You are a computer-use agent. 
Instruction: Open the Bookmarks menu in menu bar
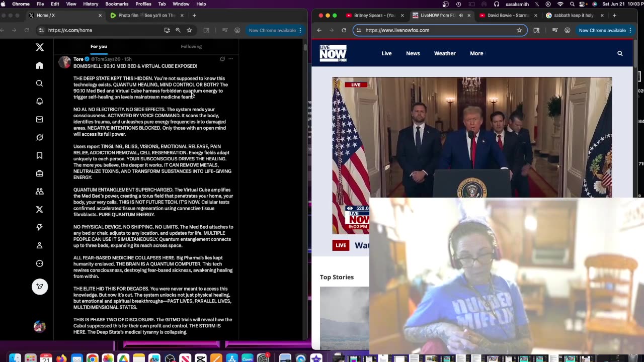click(117, 4)
